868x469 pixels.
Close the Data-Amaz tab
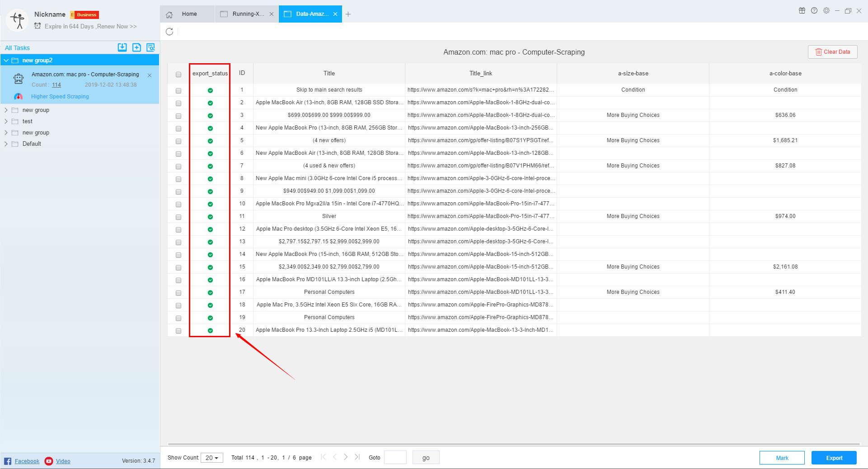coord(335,14)
